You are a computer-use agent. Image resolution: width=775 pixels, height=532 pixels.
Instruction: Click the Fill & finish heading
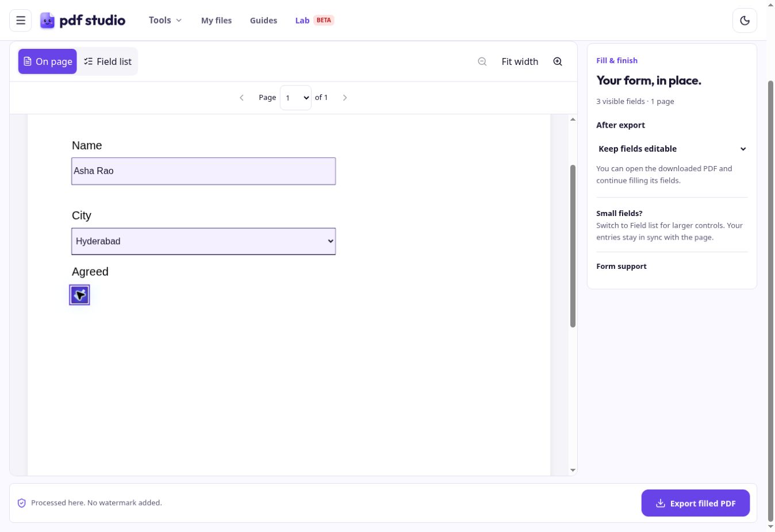[617, 60]
